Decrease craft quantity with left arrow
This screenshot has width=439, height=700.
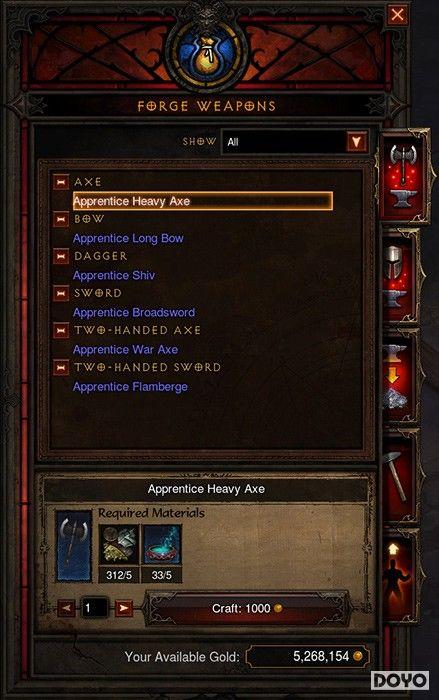click(x=67, y=608)
